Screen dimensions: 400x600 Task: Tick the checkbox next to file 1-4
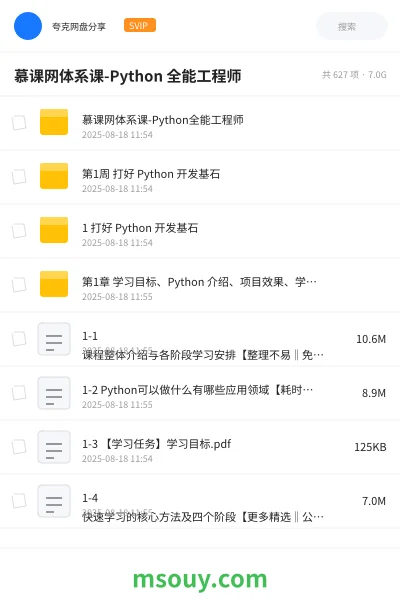pos(19,501)
